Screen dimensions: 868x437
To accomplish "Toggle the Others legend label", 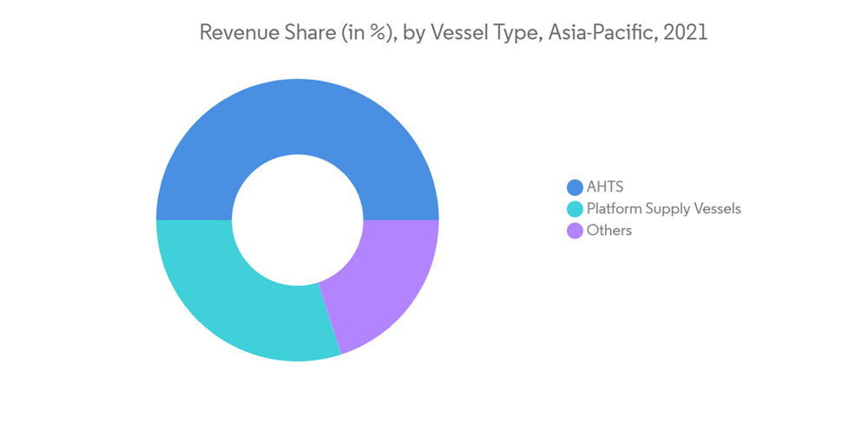I will pyautogui.click(x=608, y=231).
